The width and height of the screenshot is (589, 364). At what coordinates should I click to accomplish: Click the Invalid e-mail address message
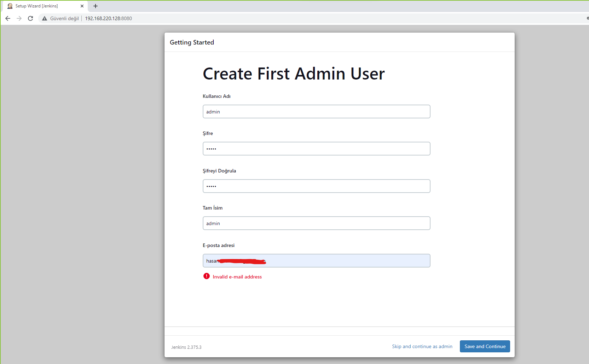point(237,277)
